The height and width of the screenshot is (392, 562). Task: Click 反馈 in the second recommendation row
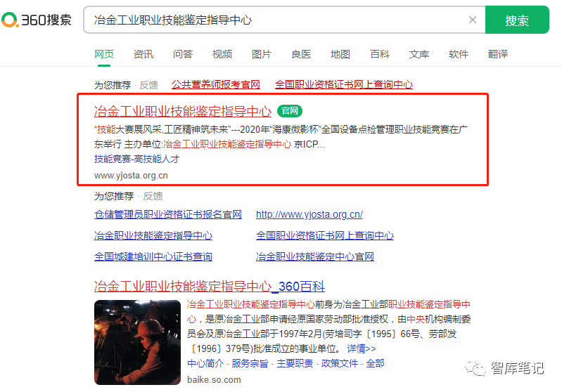pyautogui.click(x=153, y=196)
